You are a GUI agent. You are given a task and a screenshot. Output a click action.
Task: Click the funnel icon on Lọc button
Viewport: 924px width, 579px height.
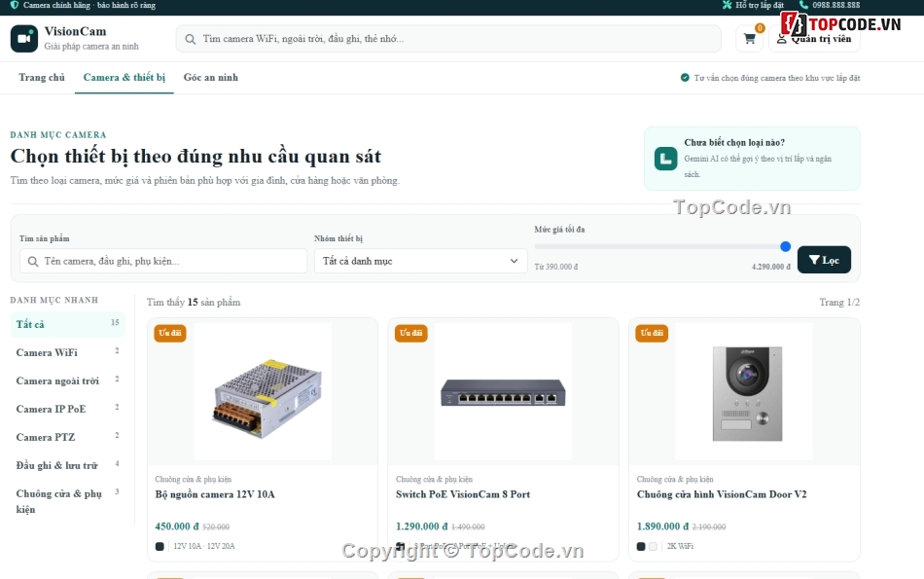click(814, 260)
